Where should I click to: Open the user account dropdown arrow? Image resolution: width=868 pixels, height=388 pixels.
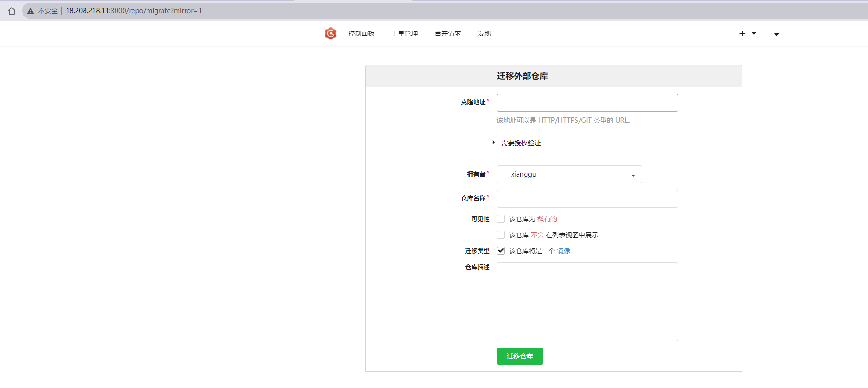click(776, 34)
